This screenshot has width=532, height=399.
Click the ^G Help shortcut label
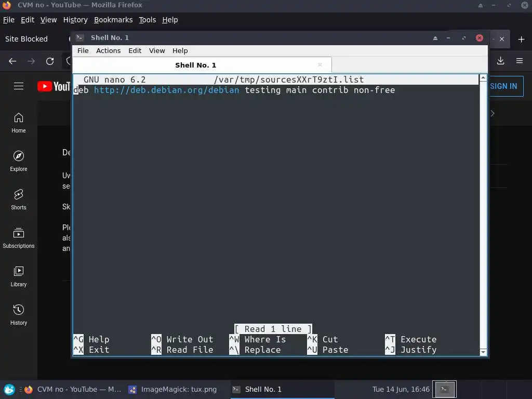pyautogui.click(x=91, y=339)
